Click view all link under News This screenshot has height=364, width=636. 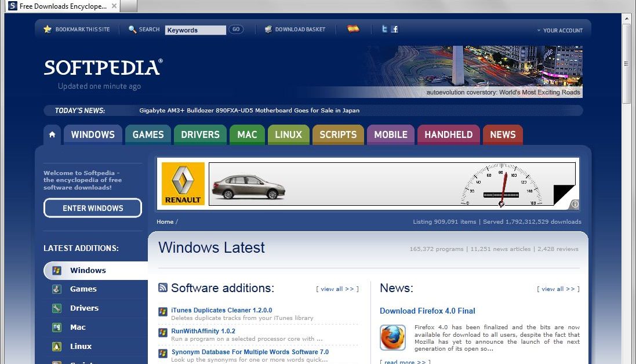pyautogui.click(x=558, y=289)
